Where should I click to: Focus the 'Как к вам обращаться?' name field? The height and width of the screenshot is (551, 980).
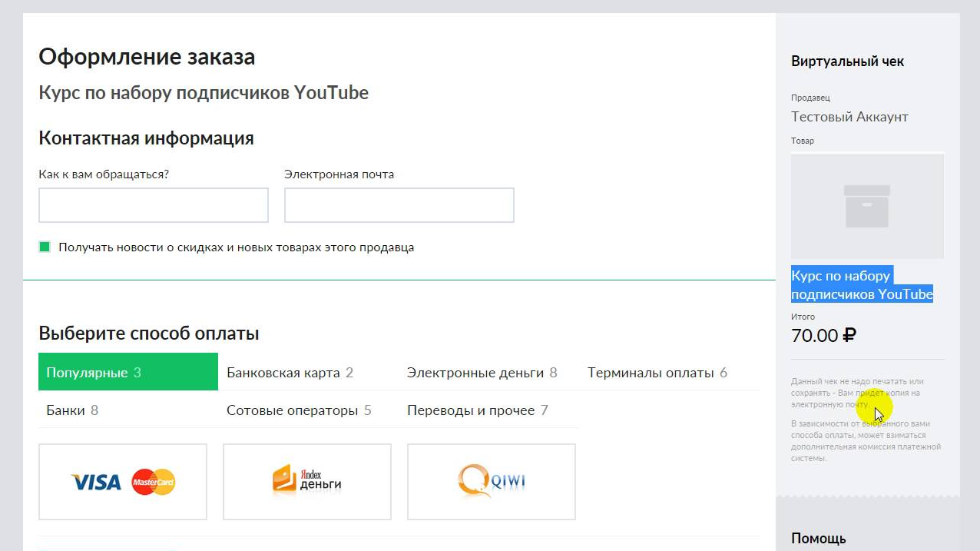point(154,205)
